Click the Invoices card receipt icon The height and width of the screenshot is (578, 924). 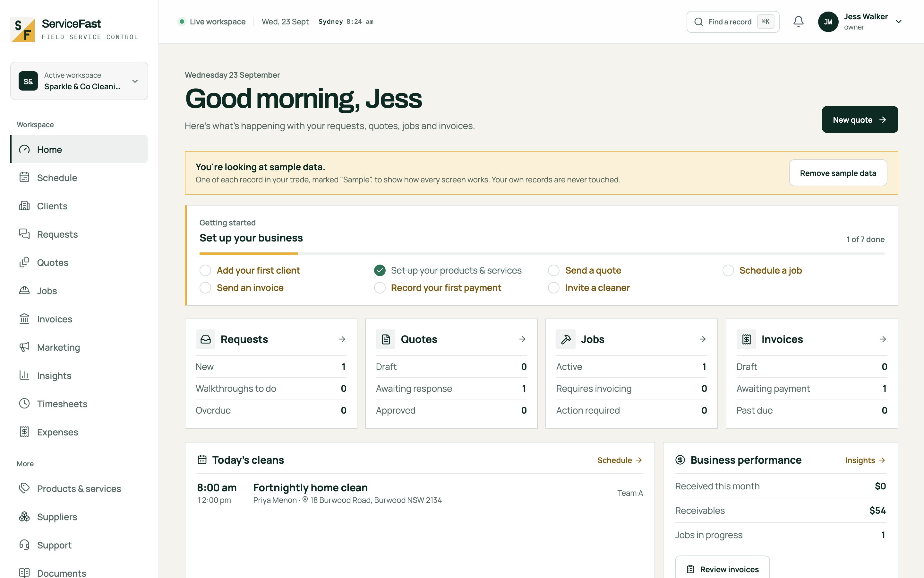pos(746,339)
